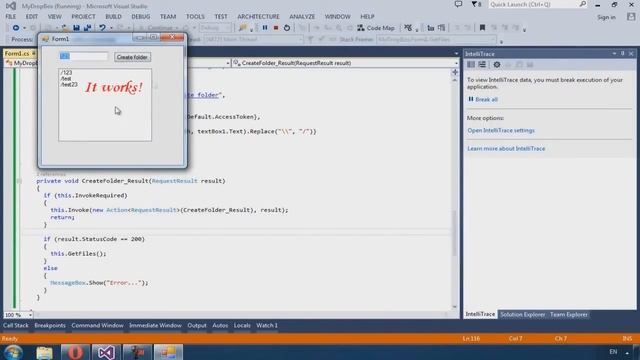Click the Find in Files toolbar icon
The height and width of the screenshot is (360, 640).
[242, 28]
